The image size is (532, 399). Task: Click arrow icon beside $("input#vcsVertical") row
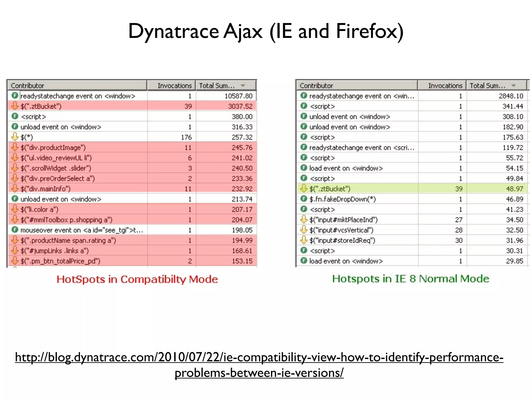[304, 230]
